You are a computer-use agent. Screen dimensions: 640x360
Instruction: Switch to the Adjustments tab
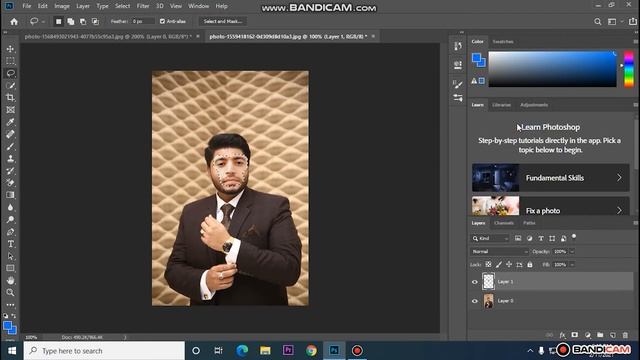coord(534,105)
